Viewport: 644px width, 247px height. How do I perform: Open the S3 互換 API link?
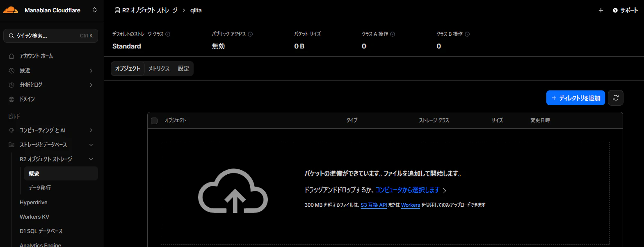tap(374, 205)
